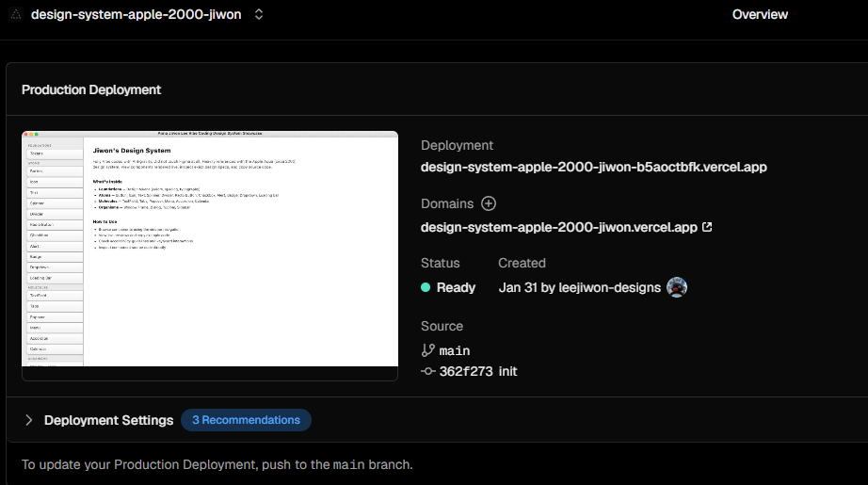Click the Created label
The image size is (868, 485).
(x=522, y=263)
